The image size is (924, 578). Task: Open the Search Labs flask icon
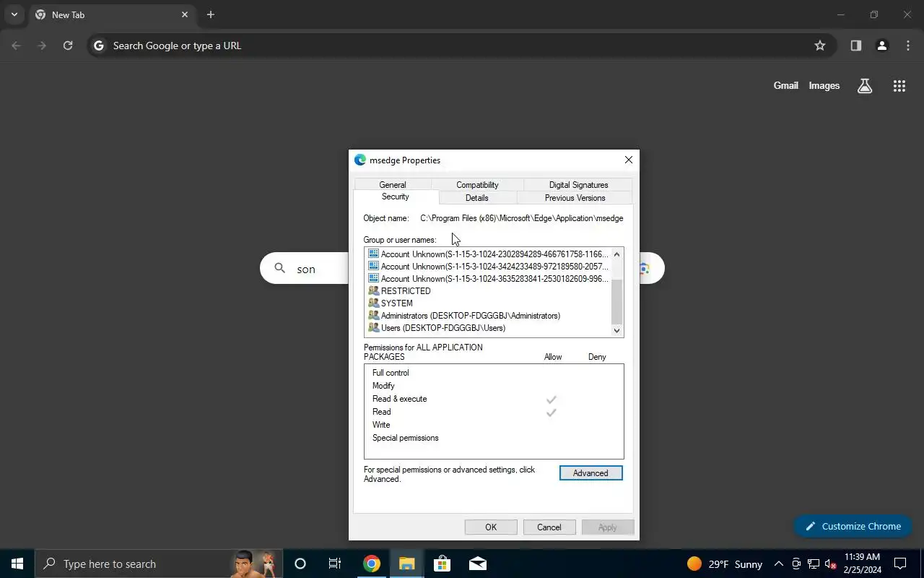(865, 86)
